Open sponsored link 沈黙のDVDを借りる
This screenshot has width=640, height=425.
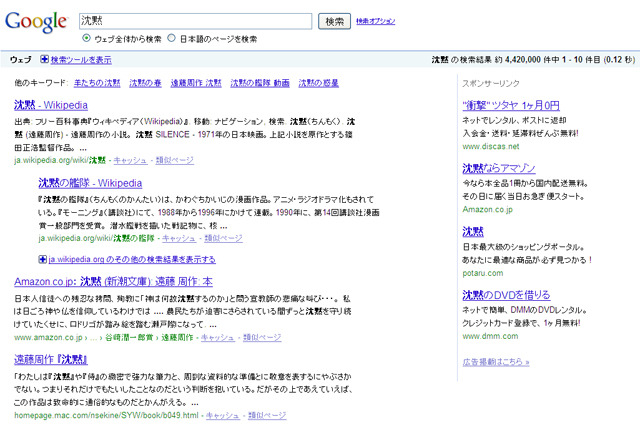click(x=507, y=295)
